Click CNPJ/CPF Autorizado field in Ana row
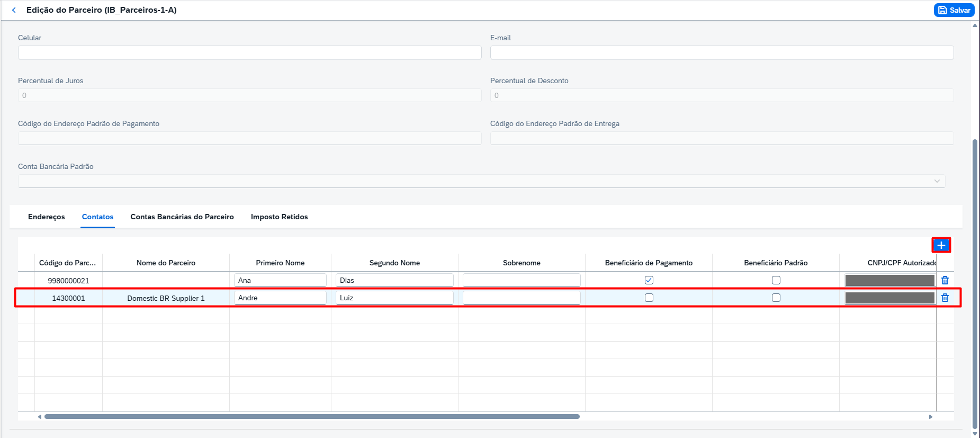The height and width of the screenshot is (438, 980). 890,280
